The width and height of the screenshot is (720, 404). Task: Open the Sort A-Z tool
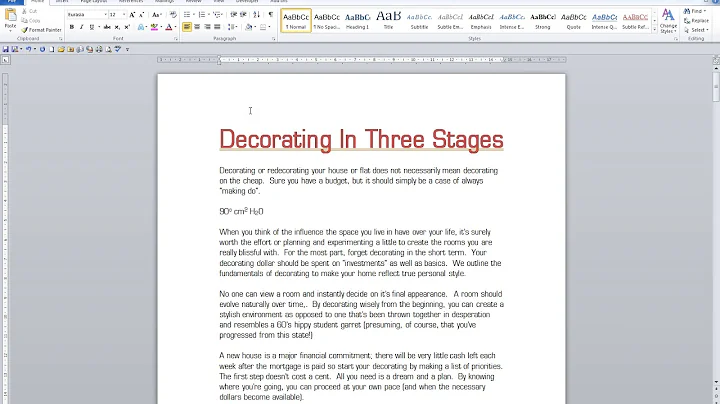257,15
